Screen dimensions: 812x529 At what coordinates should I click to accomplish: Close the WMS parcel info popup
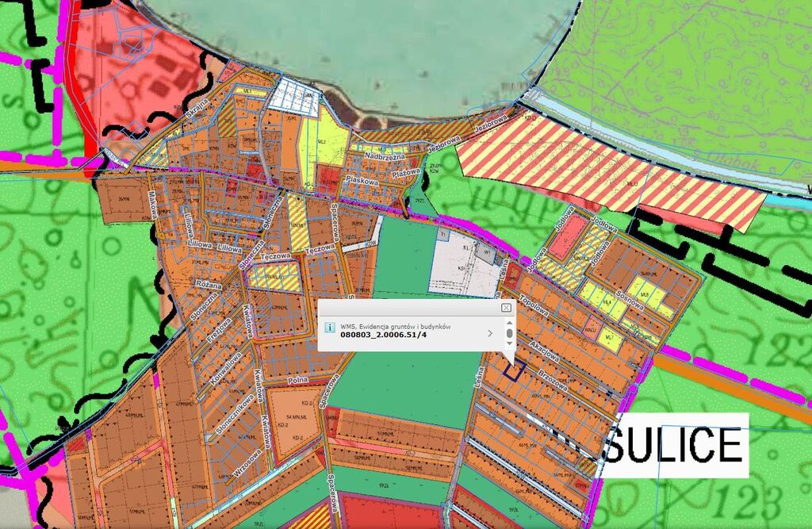[506, 307]
